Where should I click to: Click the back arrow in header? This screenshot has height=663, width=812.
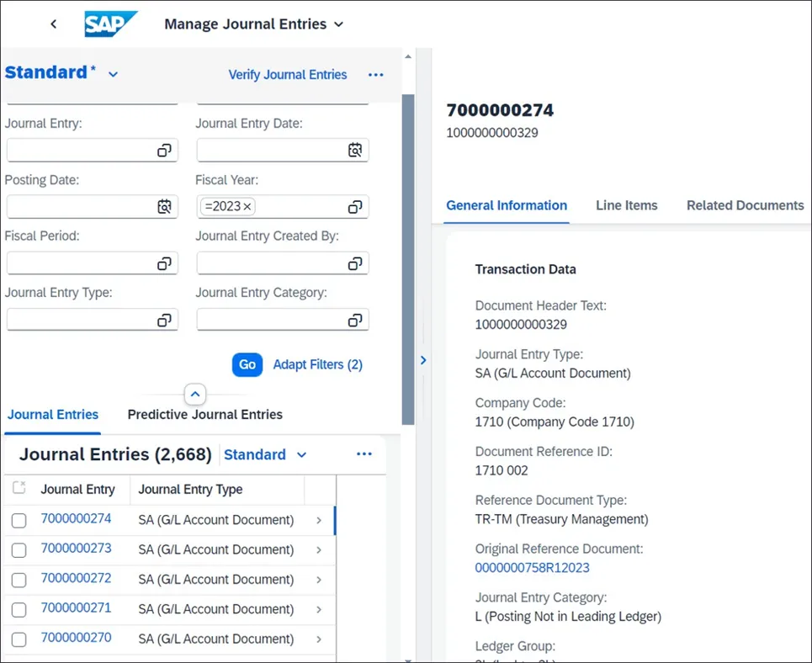(53, 24)
